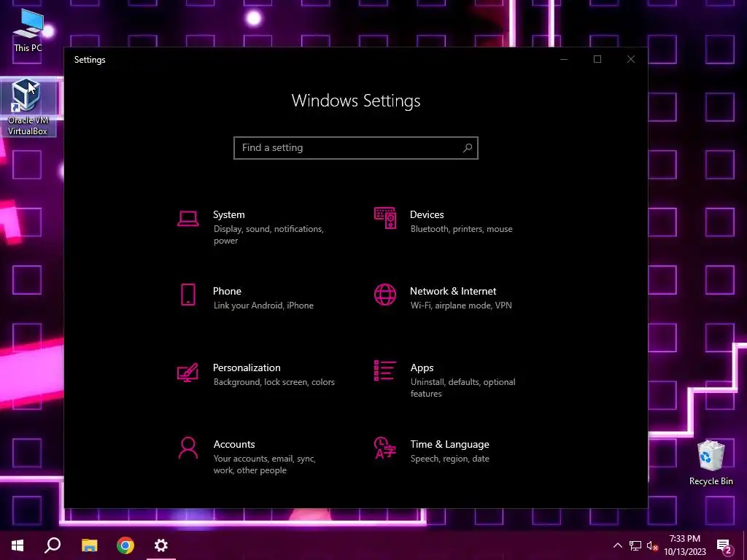Select the Recycle Bin desktop icon
Viewport: 747px width, 560px height.
[711, 463]
